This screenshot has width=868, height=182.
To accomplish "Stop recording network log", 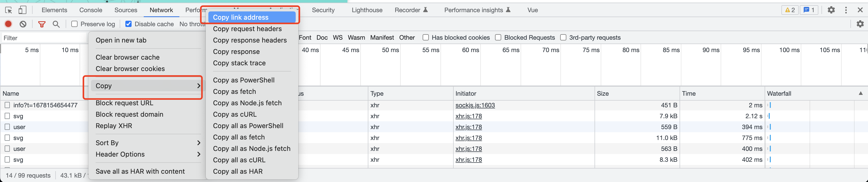I will coord(9,24).
